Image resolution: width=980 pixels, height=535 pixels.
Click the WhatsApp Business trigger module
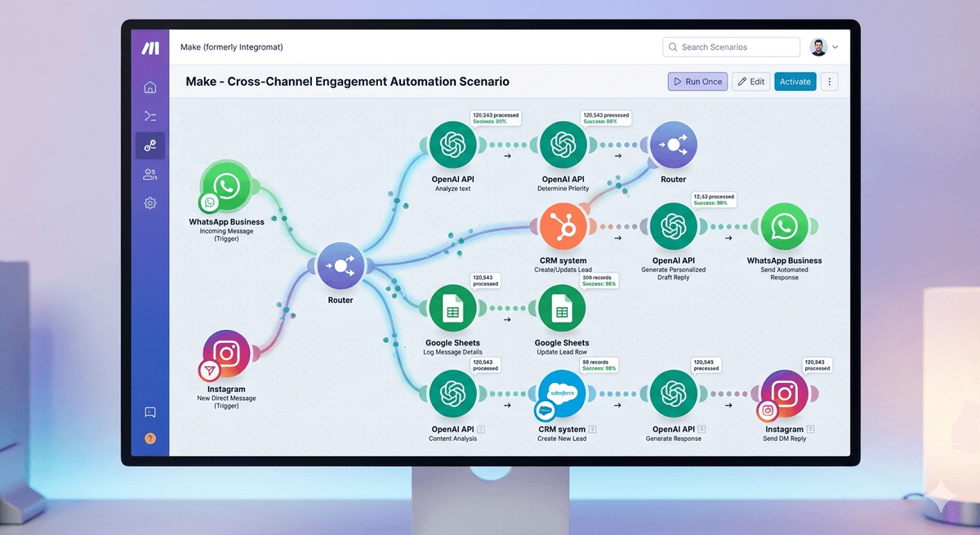(x=226, y=185)
